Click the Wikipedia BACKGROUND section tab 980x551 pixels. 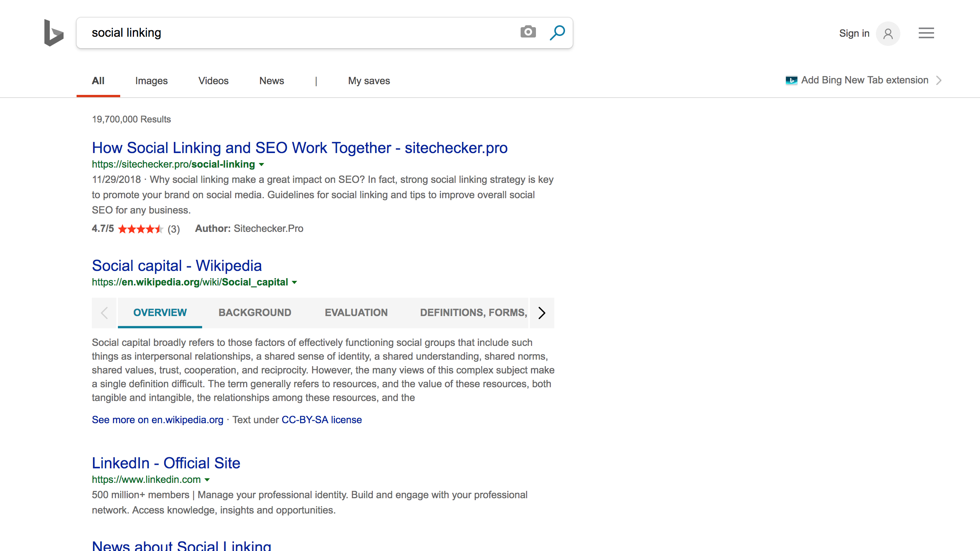[x=255, y=312]
